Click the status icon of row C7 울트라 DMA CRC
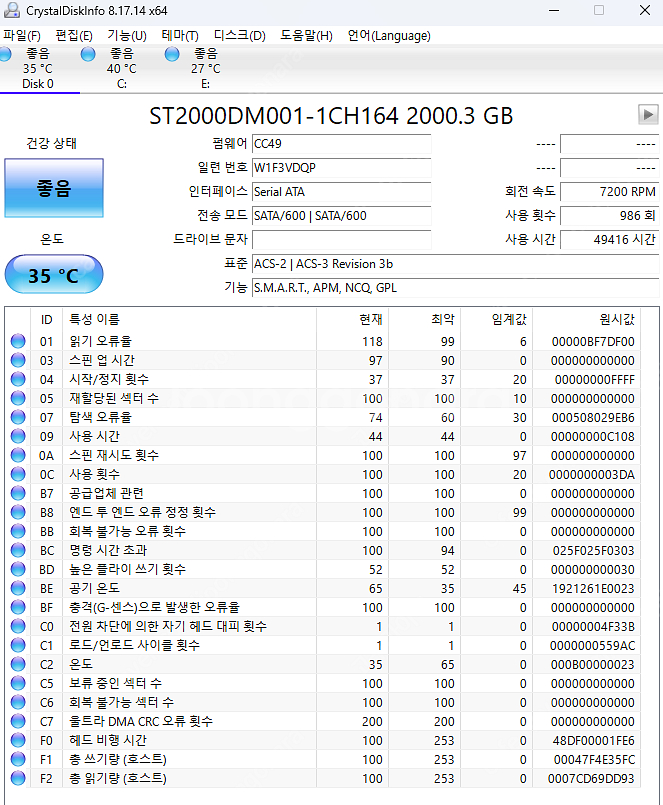This screenshot has height=805, width=663. [x=18, y=721]
